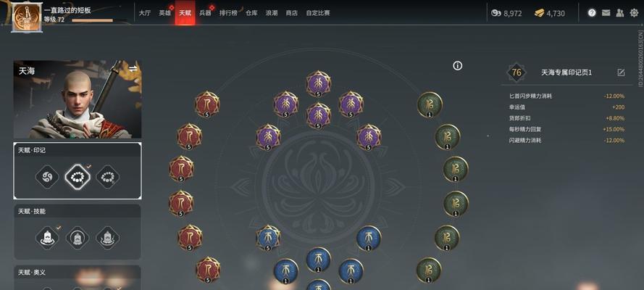This screenshot has height=290, width=644.
Task: Open the mail envelope icon
Action: point(606,13)
